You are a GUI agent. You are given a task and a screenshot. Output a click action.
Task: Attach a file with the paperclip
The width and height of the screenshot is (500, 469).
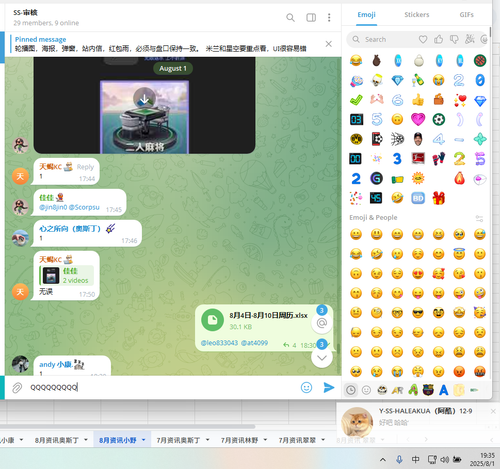point(17,388)
